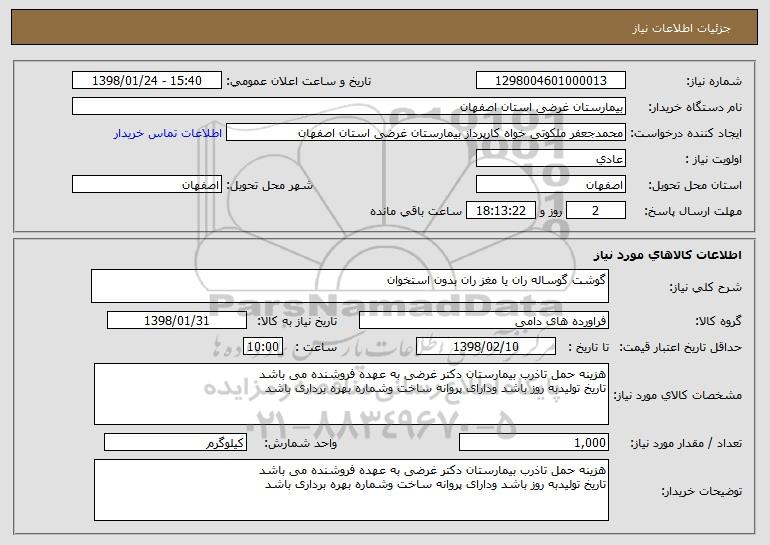The height and width of the screenshot is (545, 770).
Task: Select the price validity date 1398/02/10
Action: click(486, 347)
